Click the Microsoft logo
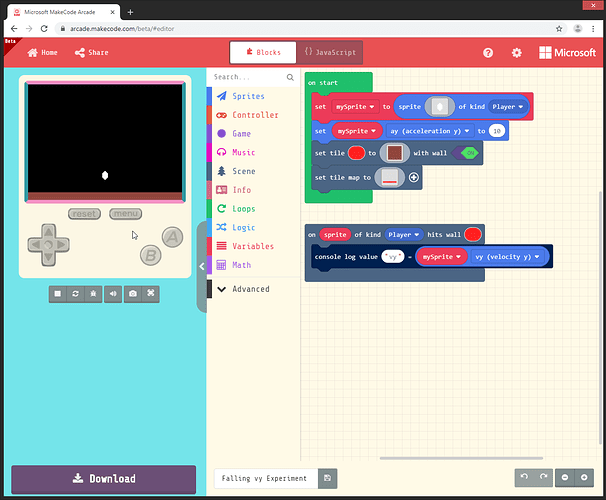606x500 pixels. 567,53
